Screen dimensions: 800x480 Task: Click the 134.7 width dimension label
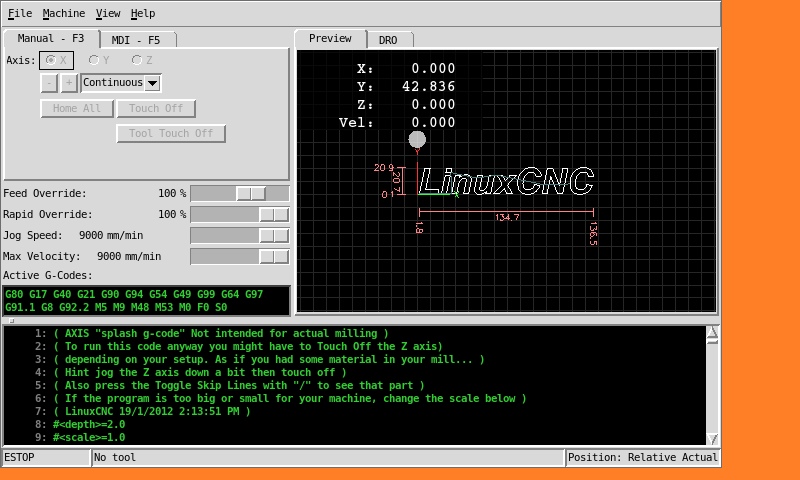[x=507, y=217]
